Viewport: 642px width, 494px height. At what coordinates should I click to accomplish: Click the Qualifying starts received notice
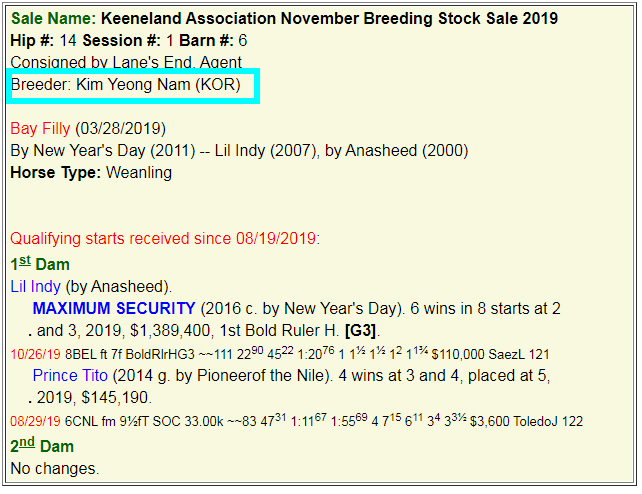point(163,239)
